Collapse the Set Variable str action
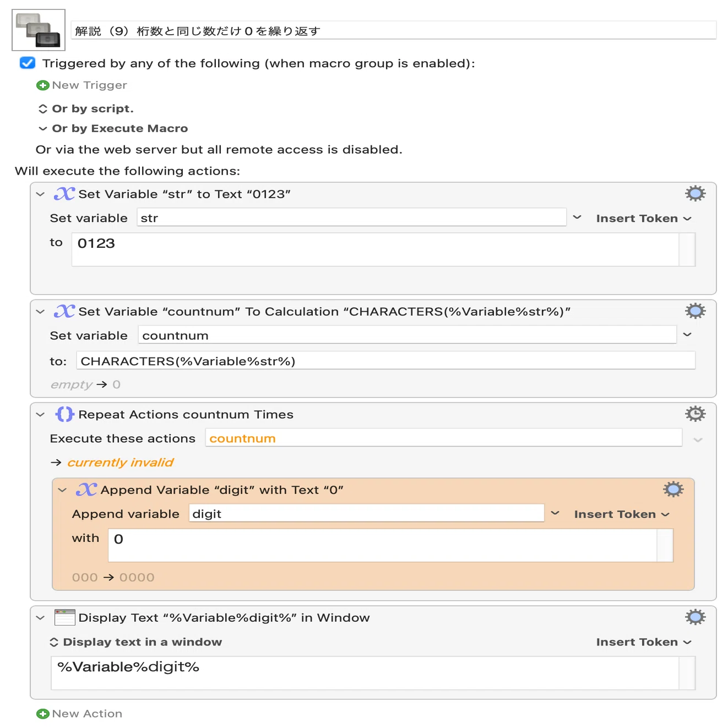The height and width of the screenshot is (728, 728). coord(40,194)
